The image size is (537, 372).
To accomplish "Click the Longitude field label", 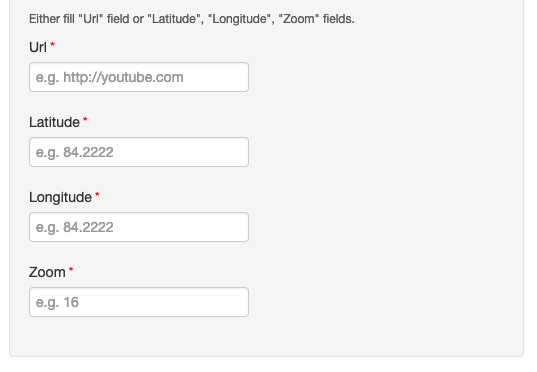I will (60, 198).
